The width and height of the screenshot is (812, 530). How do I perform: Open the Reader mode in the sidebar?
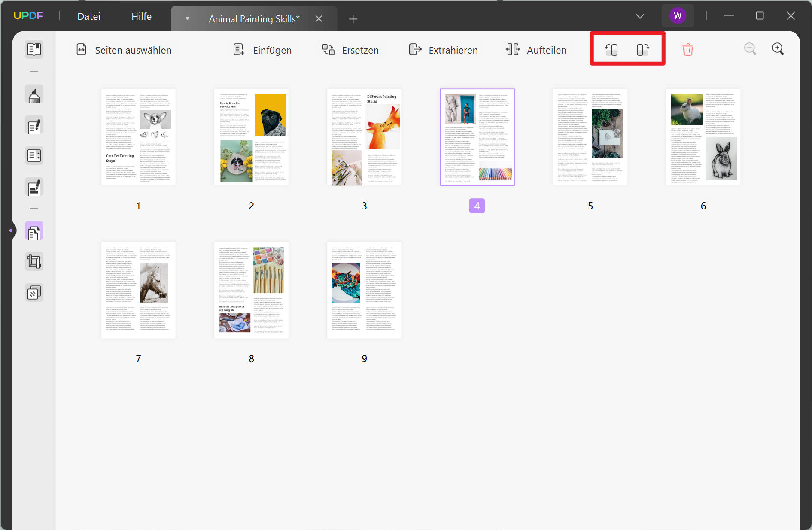coord(34,49)
